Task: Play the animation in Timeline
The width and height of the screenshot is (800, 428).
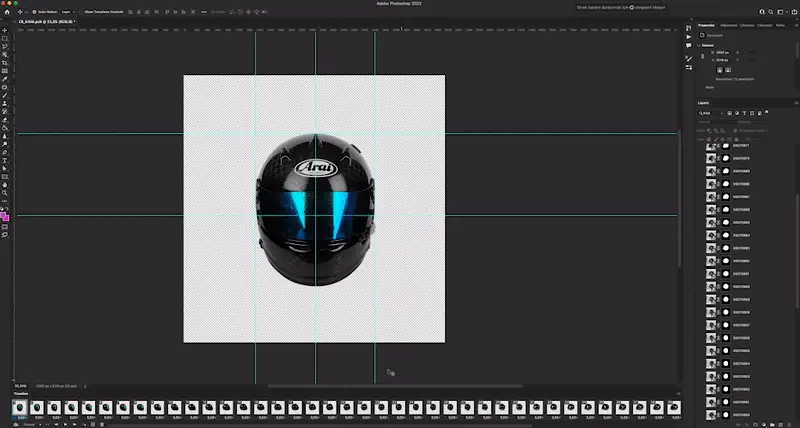Action: coord(65,424)
